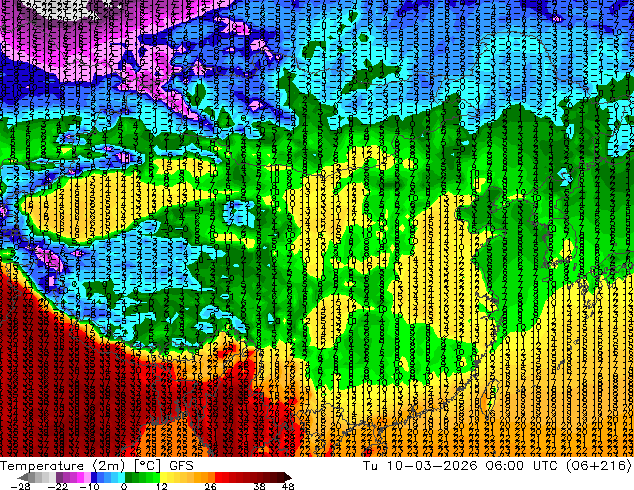
Task: Click the '26' legend value
Action: pos(210,486)
